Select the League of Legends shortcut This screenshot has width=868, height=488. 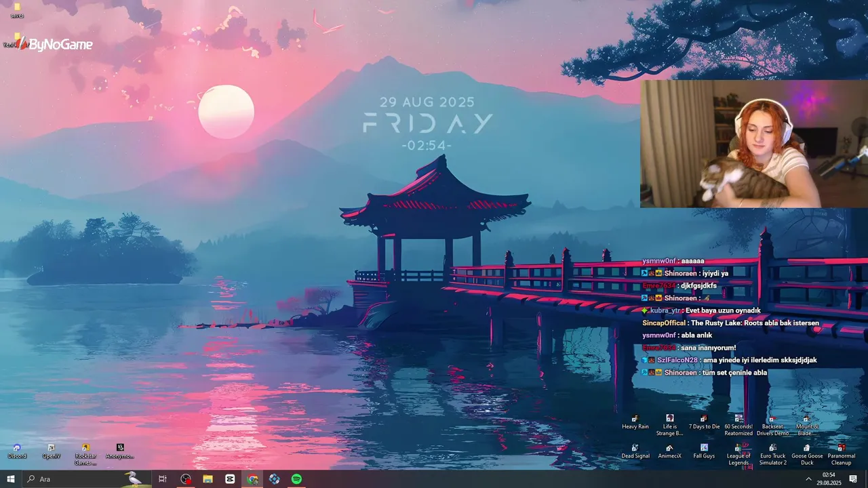[x=738, y=455]
